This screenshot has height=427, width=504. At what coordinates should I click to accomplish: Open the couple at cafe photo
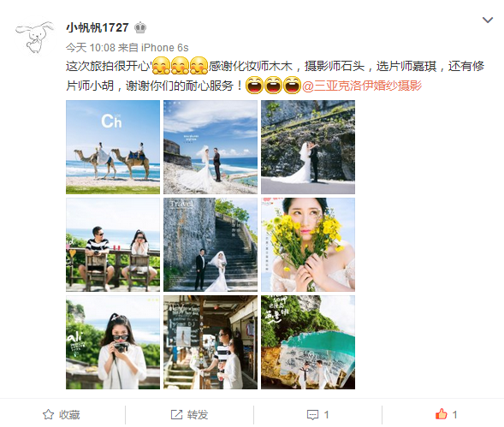pyautogui.click(x=210, y=342)
